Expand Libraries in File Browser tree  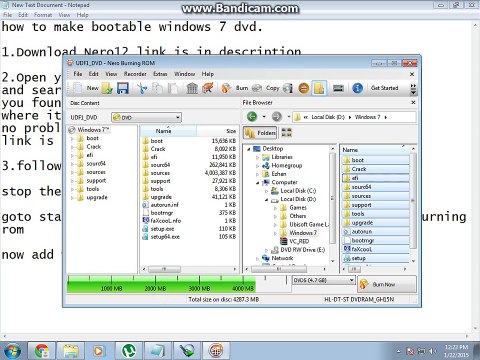[x=257, y=157]
